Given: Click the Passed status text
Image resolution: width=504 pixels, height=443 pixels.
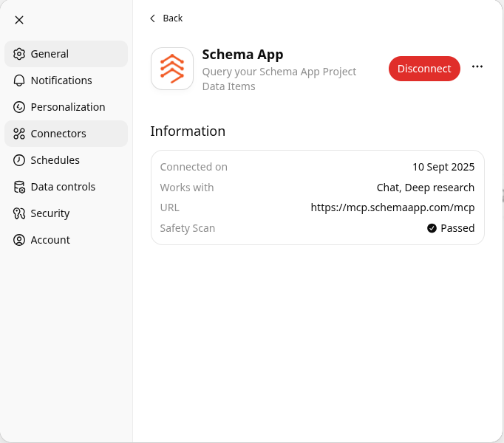Looking at the screenshot, I should pos(457,228).
